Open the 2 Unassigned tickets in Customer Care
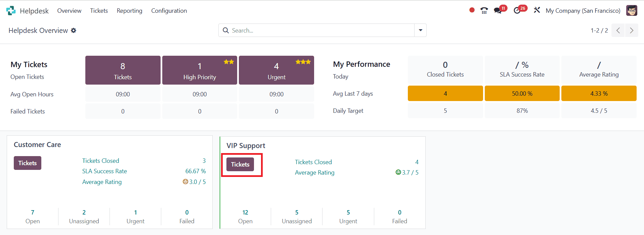Screen dimensions: 644x235 [x=84, y=217]
